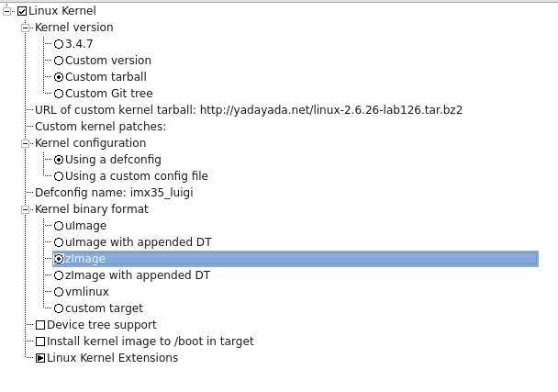
Task: Select the Custom tarball radio button
Action: pyautogui.click(x=59, y=77)
